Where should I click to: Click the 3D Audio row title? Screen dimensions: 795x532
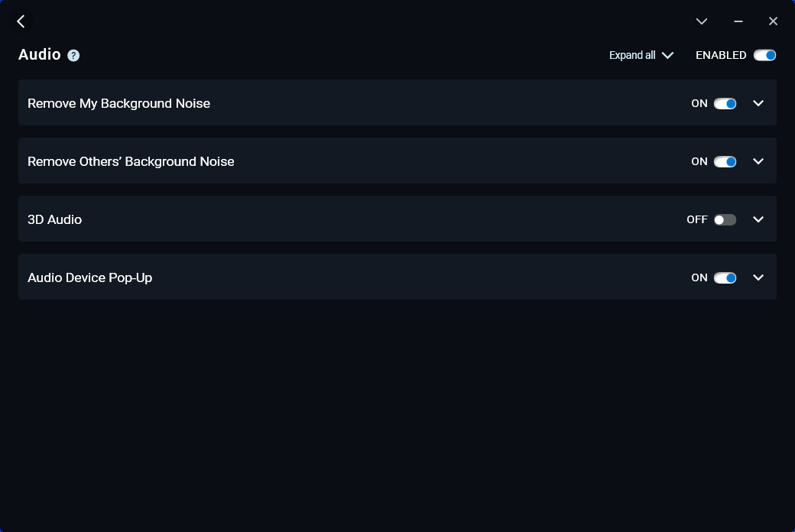54,219
